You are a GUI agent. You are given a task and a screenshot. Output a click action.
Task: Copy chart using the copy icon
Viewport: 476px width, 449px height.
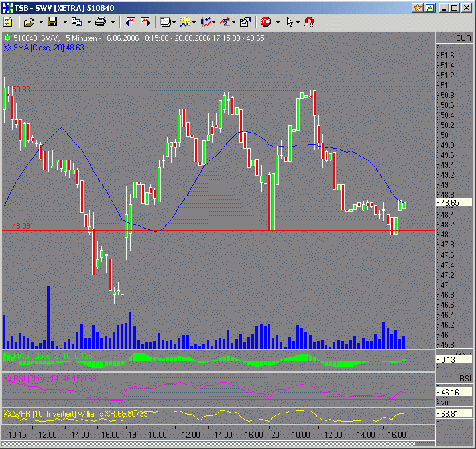pyautogui.click(x=76, y=22)
